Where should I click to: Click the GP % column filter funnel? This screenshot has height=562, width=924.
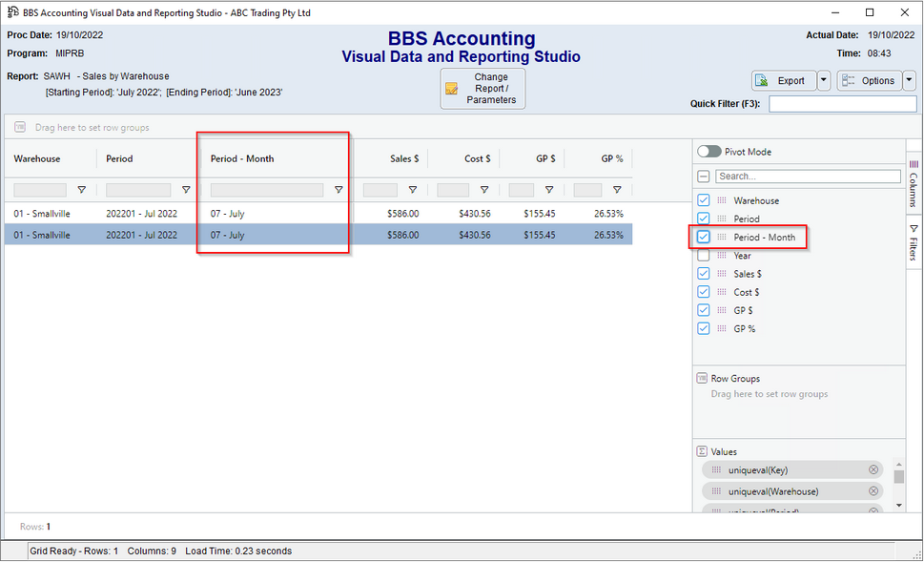coord(617,190)
